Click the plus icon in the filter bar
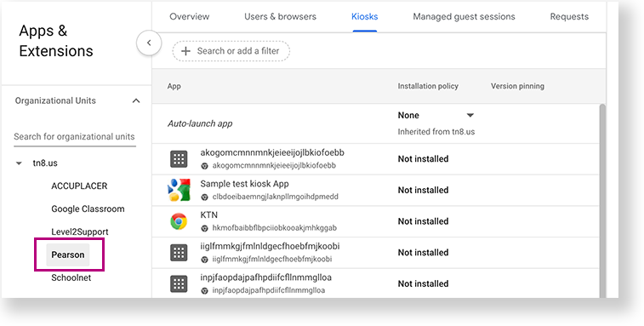This screenshot has height=326, width=644. pos(186,51)
